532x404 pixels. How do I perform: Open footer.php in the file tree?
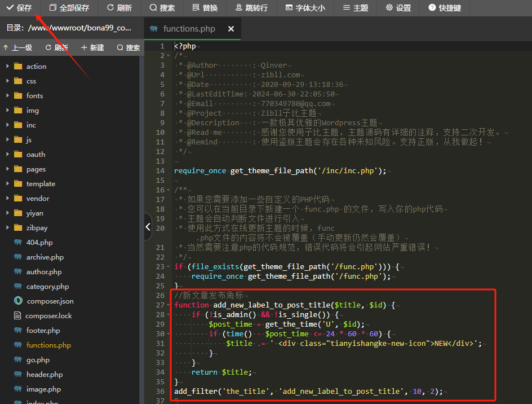pyautogui.click(x=43, y=331)
